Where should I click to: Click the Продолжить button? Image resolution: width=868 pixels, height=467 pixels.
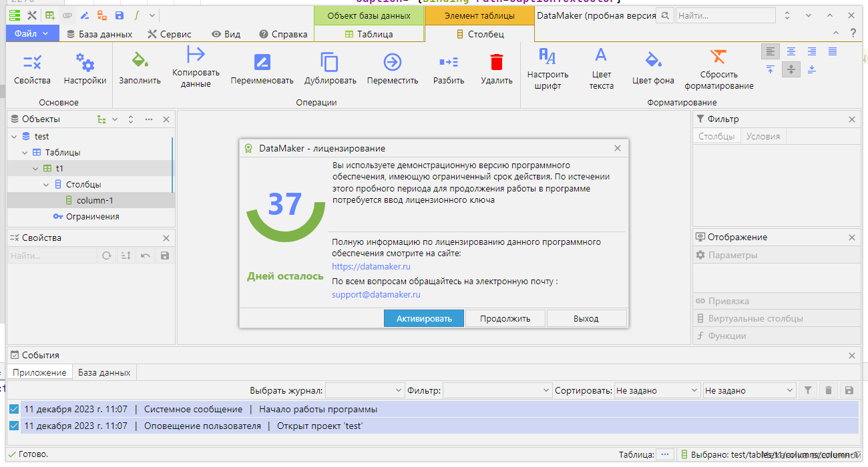(x=505, y=318)
